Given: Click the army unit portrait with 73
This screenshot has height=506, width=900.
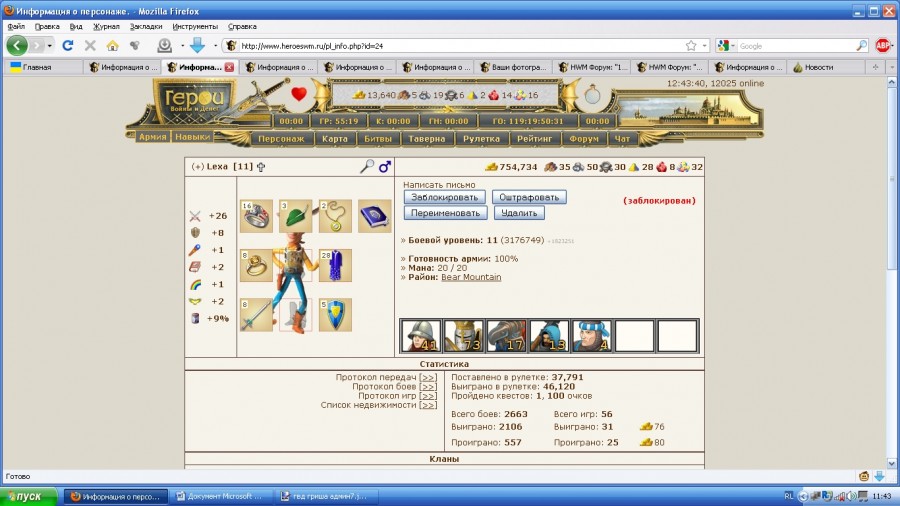Looking at the screenshot, I should (463, 336).
